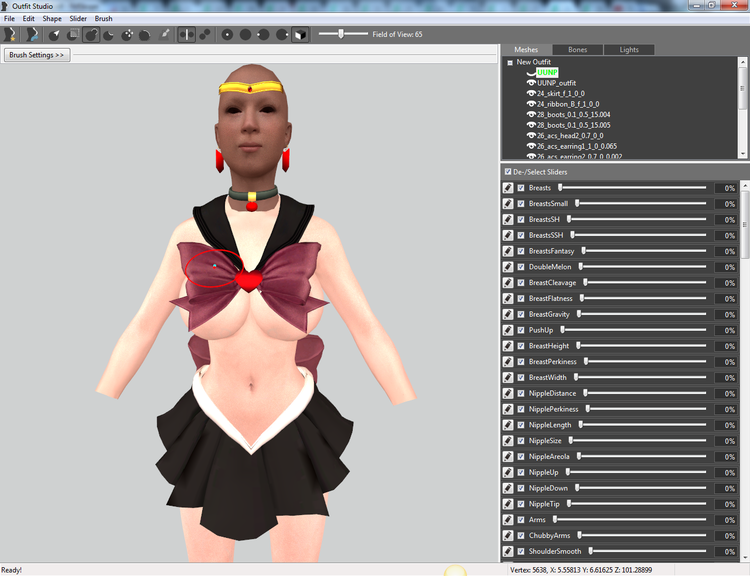Select the 28_boots_0.1_0.5_15.005 mesh
Screen dimensions: 750x576
[x=574, y=125]
